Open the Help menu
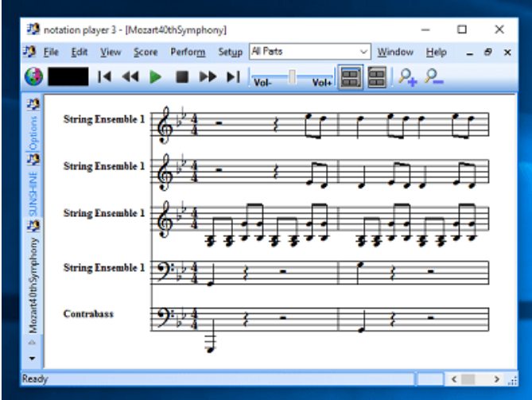532x400 pixels. [x=436, y=52]
